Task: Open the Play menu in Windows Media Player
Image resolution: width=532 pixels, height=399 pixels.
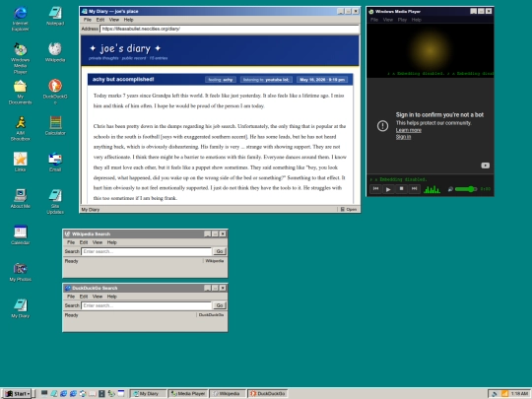Action: 402,20
